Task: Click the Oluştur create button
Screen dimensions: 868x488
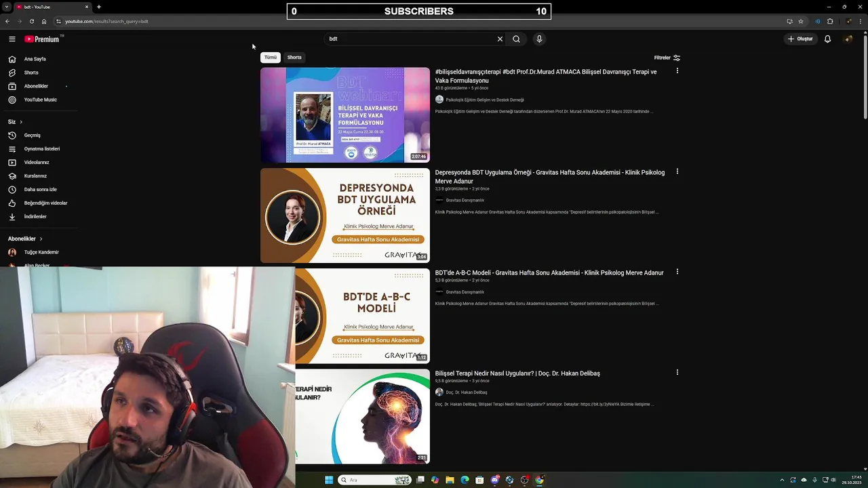Action: (800, 39)
